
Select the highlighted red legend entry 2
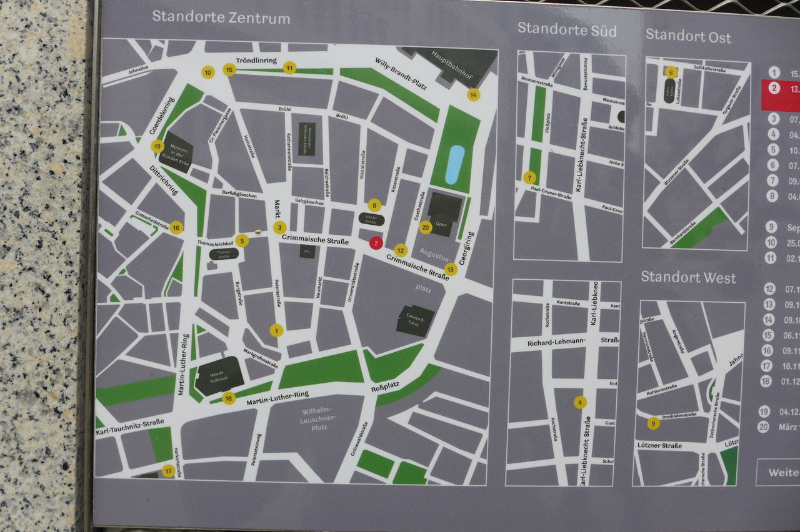click(x=781, y=96)
